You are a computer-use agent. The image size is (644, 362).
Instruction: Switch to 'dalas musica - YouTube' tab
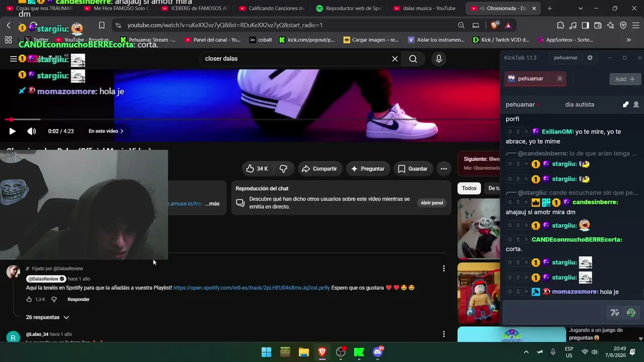[426, 9]
